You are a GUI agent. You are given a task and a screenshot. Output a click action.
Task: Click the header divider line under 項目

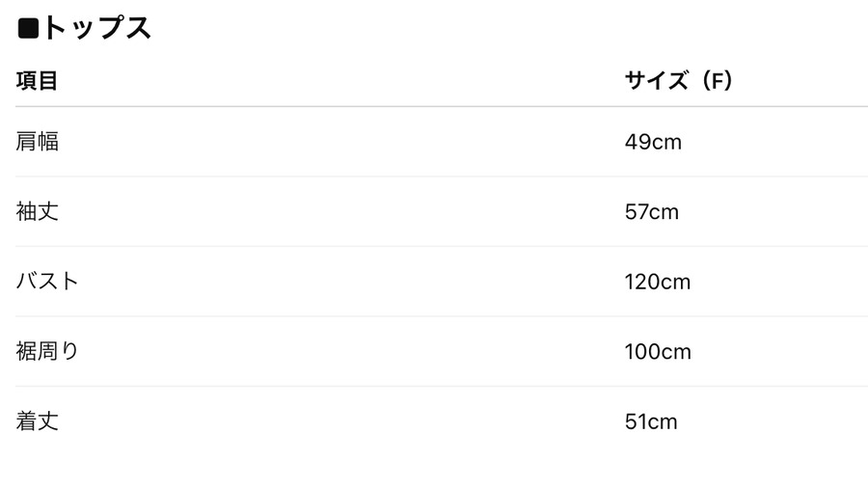[x=289, y=106]
